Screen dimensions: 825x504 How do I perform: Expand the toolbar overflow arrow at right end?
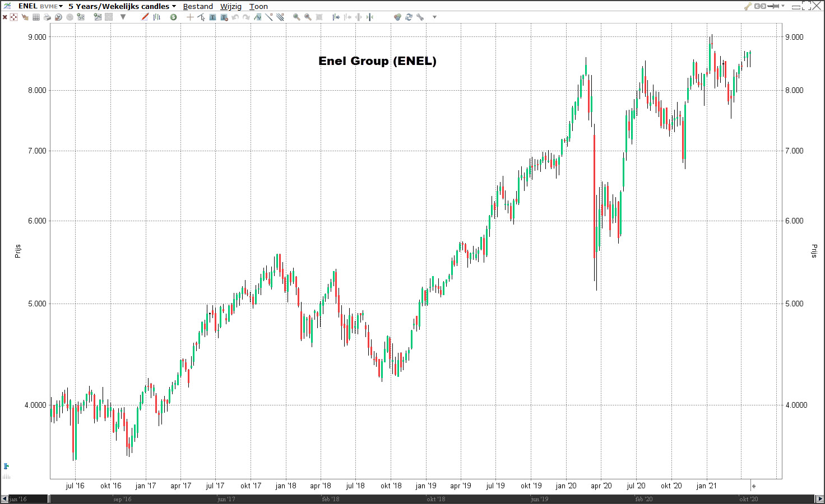click(x=434, y=17)
